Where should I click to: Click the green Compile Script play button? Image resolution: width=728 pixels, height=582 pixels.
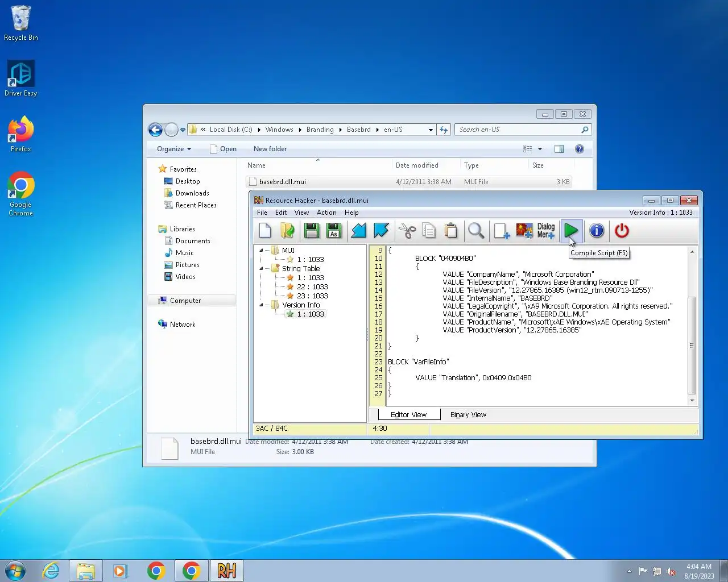571,231
